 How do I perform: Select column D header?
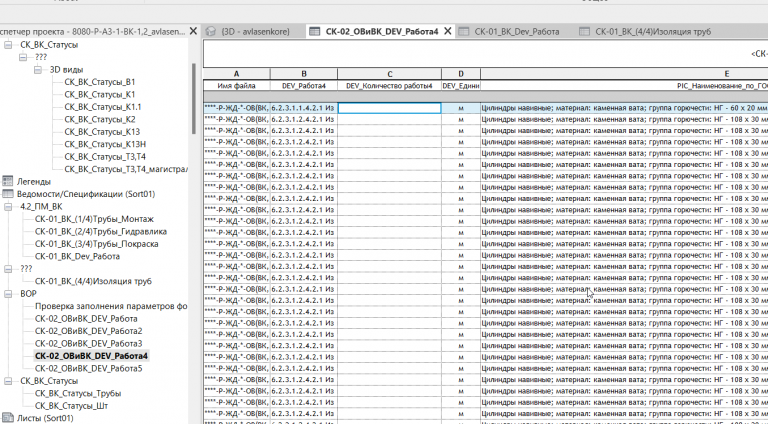[x=461, y=74]
